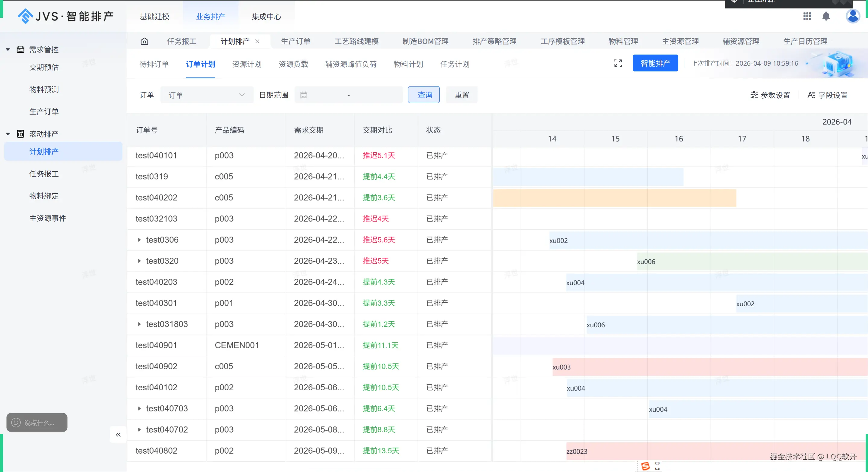Screen dimensions: 868x472
Task: Open the 基础建模 top menu
Action: [155, 16]
